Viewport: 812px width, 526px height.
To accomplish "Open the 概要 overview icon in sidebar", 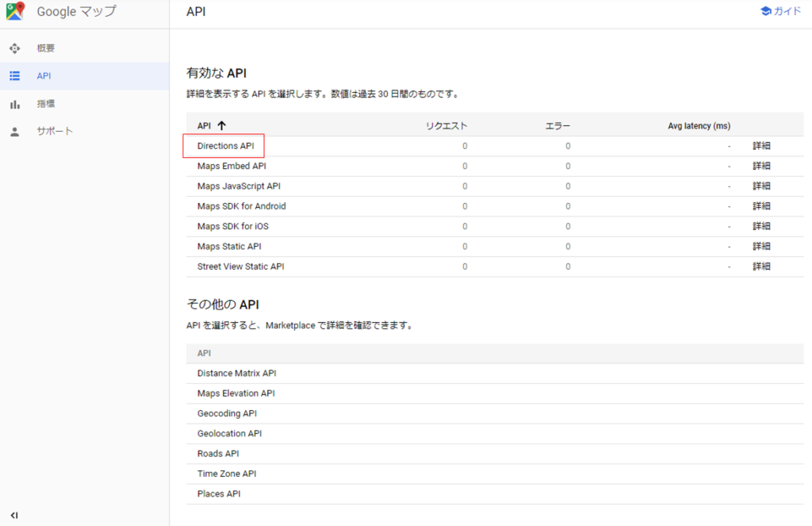I will [x=14, y=48].
